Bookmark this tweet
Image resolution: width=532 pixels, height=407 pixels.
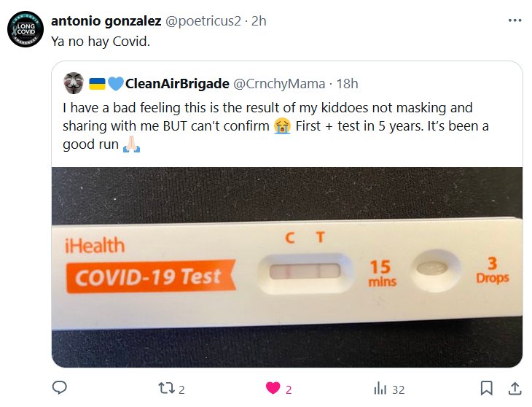tap(487, 388)
